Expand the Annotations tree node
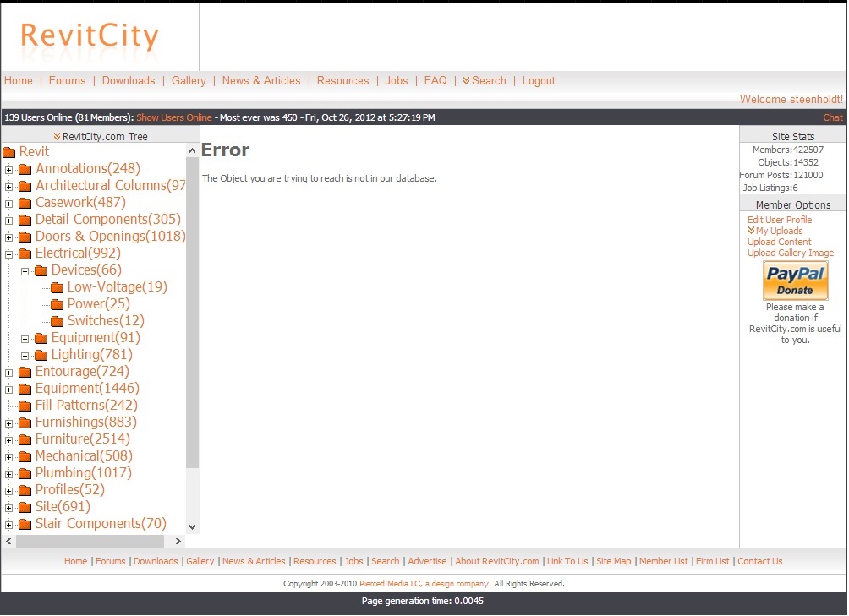849x616 pixels. point(8,170)
